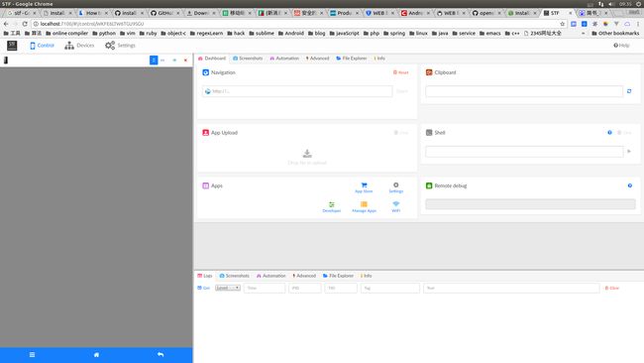Image resolution: width=644 pixels, height=363 pixels.
Task: Click the Clear button in App Upload panel
Action: [401, 133]
